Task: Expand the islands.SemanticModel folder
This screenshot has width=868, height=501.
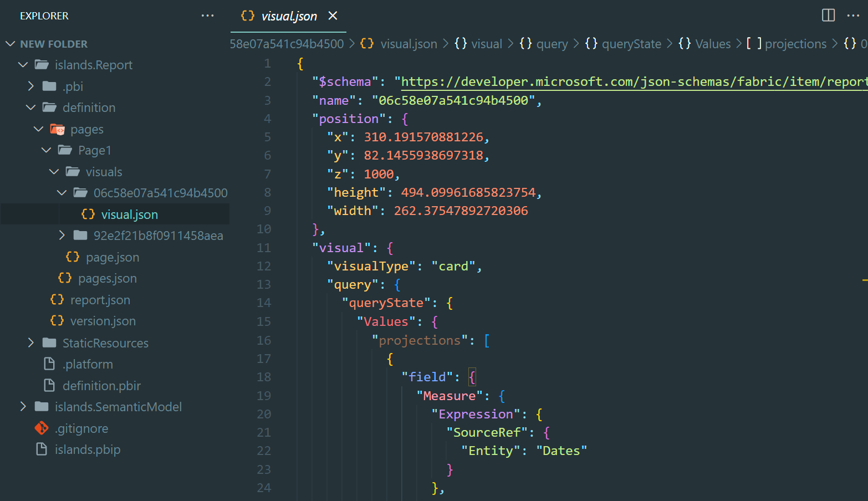Action: (x=118, y=407)
